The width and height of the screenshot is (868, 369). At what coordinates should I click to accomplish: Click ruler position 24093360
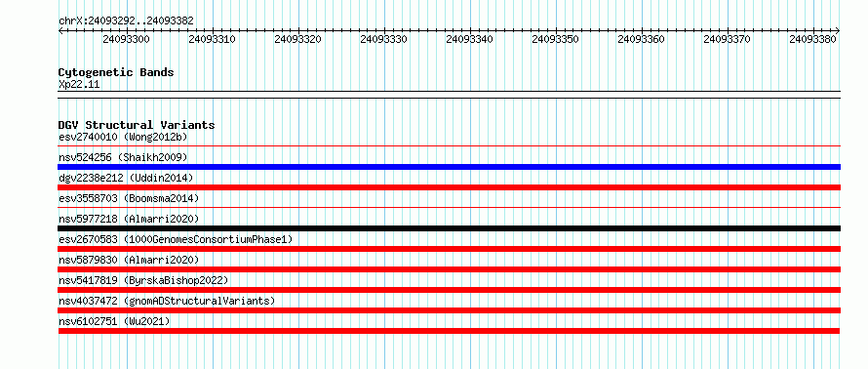[641, 39]
